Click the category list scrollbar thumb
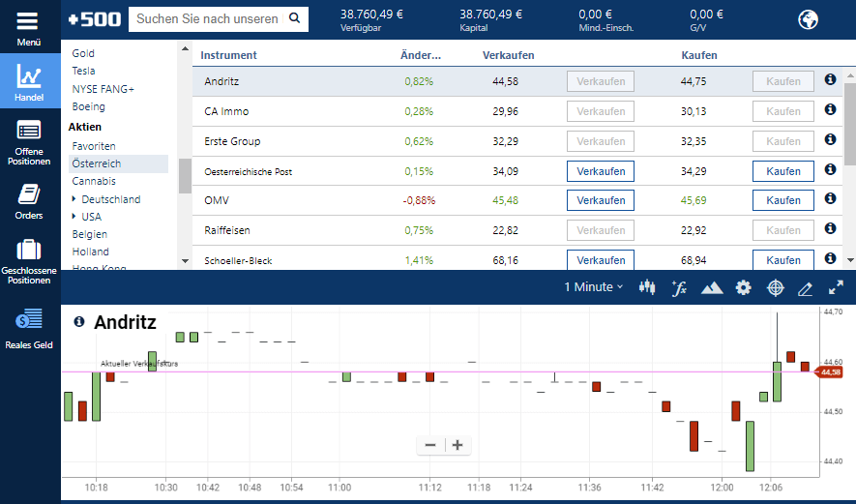 185,176
